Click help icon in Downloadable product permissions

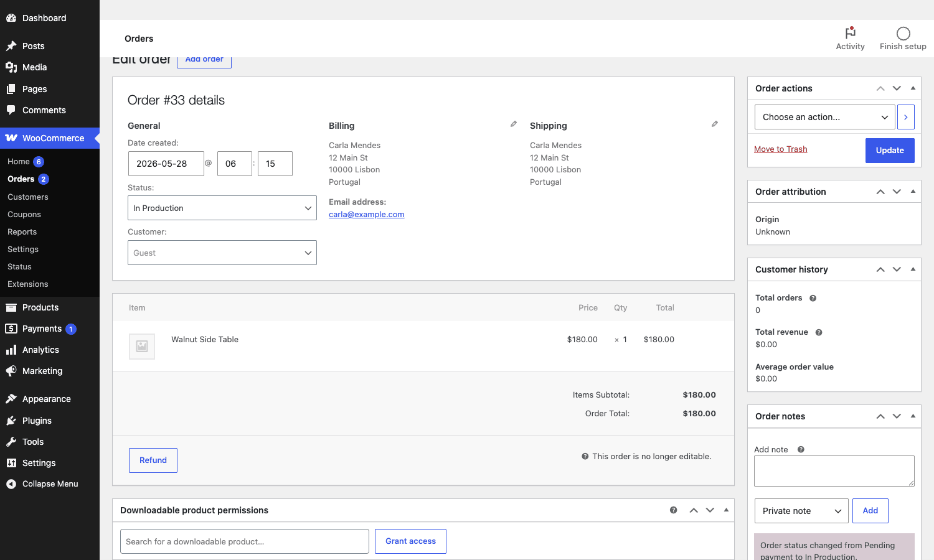(673, 510)
